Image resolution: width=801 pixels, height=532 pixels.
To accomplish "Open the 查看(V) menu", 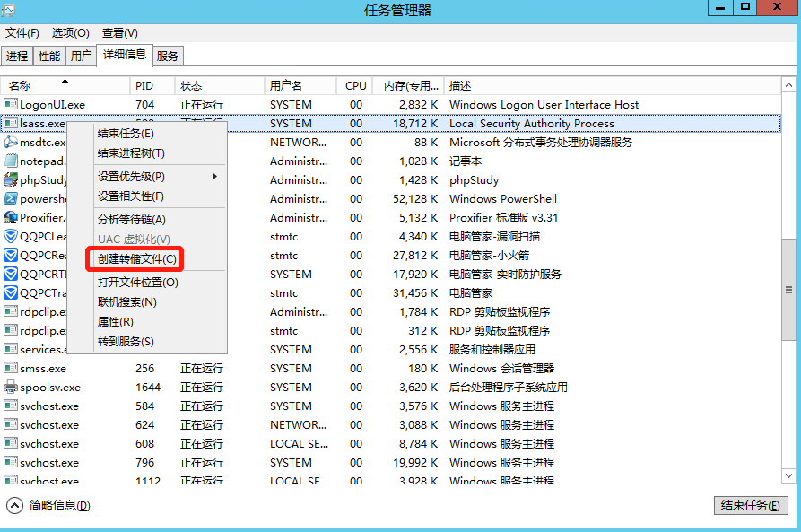I will (119, 33).
